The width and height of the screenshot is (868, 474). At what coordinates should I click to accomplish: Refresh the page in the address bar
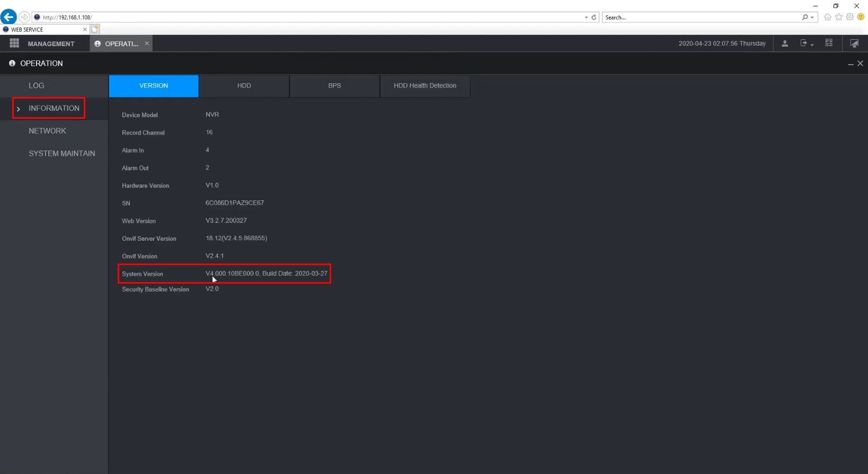tap(594, 17)
